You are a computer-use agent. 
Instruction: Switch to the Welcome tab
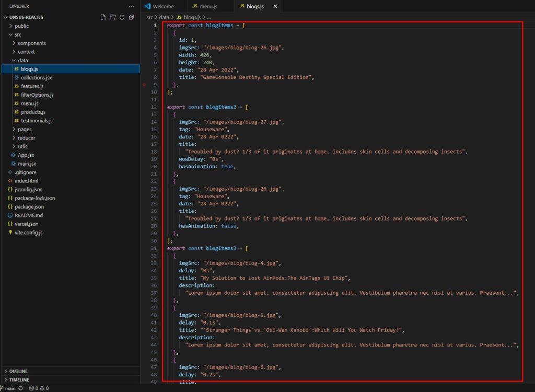159,6
